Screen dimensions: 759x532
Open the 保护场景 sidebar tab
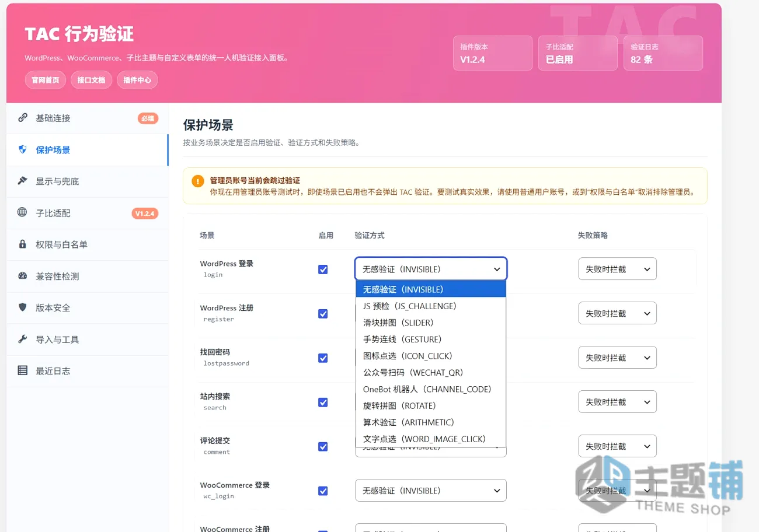(x=88, y=150)
